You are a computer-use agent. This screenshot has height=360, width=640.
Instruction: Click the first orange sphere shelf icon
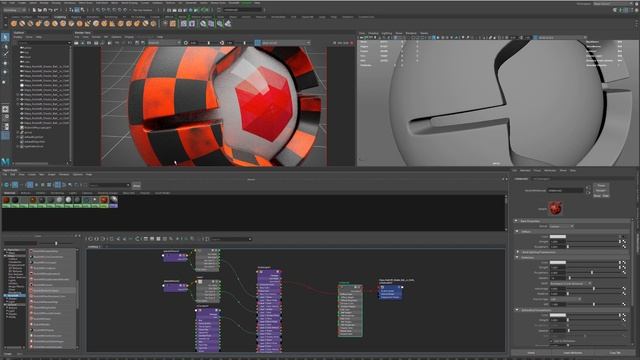(14, 24)
